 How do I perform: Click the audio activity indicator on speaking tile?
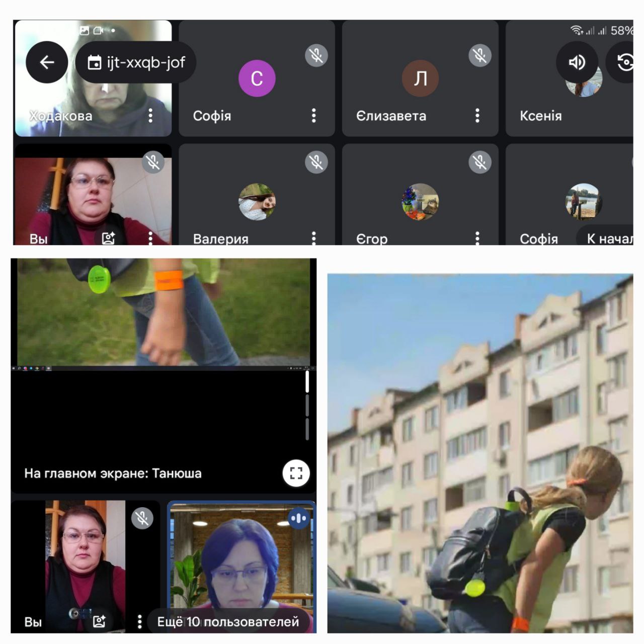point(298,518)
